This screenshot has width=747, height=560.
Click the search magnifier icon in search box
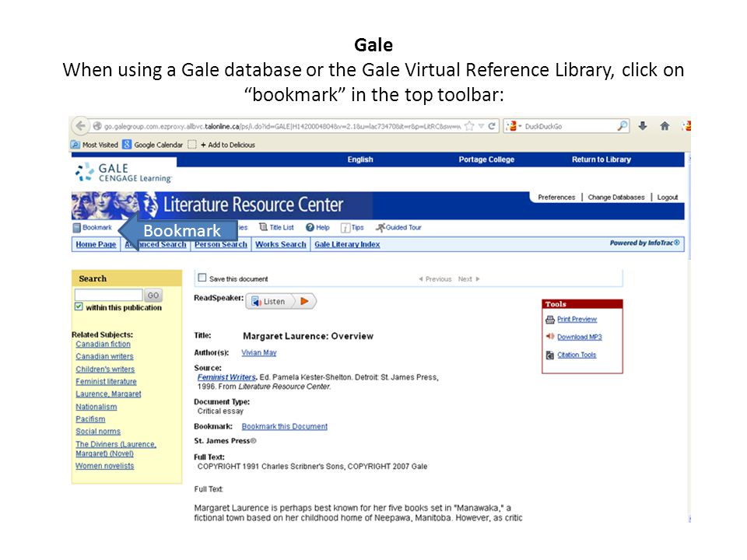click(x=622, y=126)
